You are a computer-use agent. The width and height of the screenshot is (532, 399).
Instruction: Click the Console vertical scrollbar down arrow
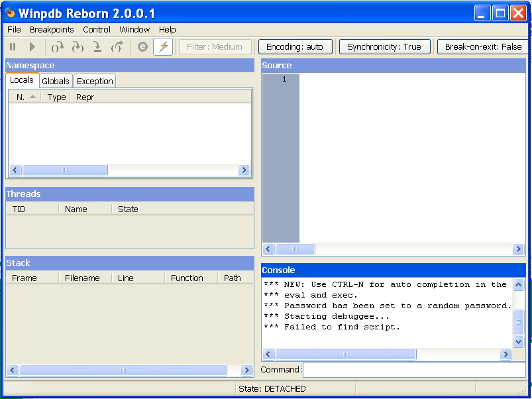point(519,341)
